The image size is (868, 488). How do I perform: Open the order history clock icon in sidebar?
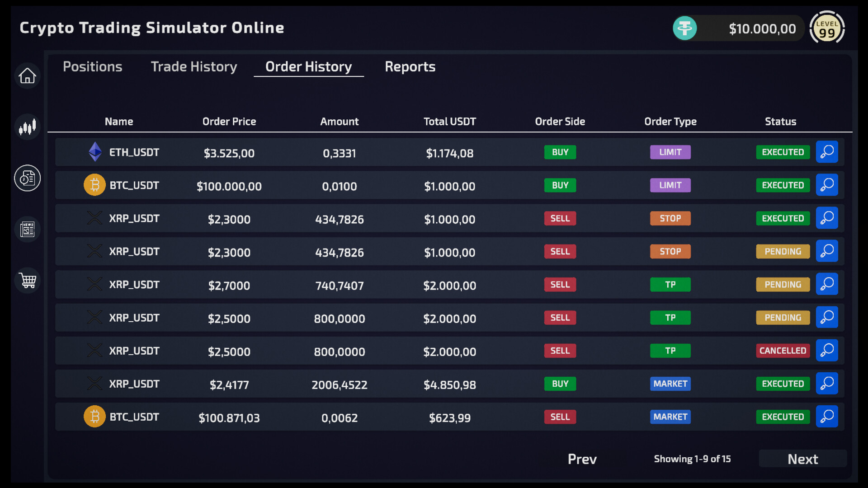27,178
